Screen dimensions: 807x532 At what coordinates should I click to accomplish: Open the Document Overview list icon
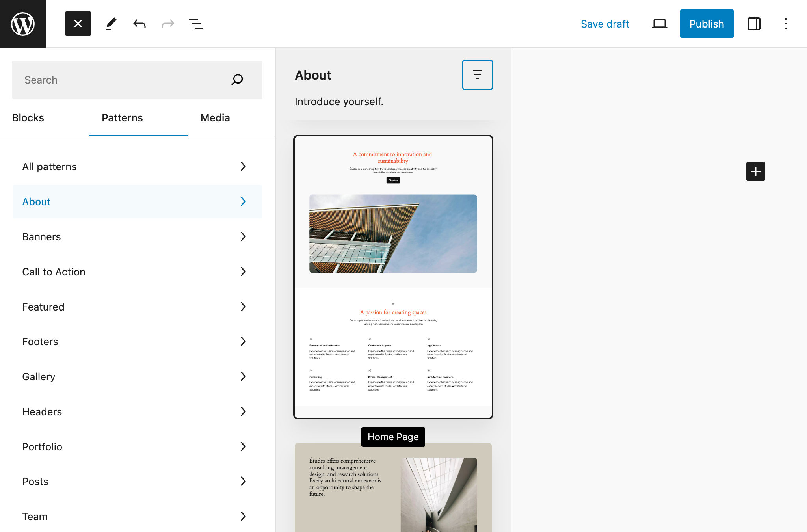pyautogui.click(x=196, y=24)
